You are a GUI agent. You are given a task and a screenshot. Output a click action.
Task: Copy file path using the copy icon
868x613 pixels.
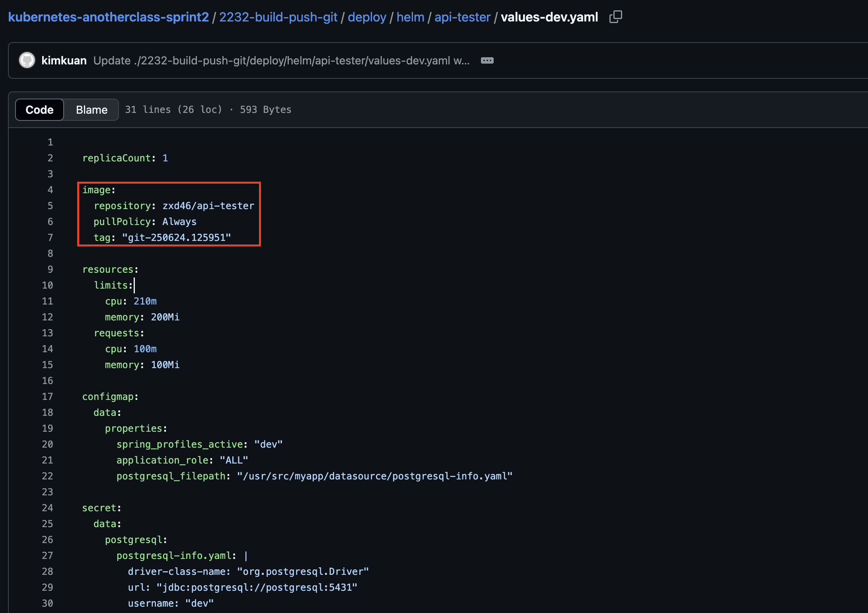click(615, 17)
